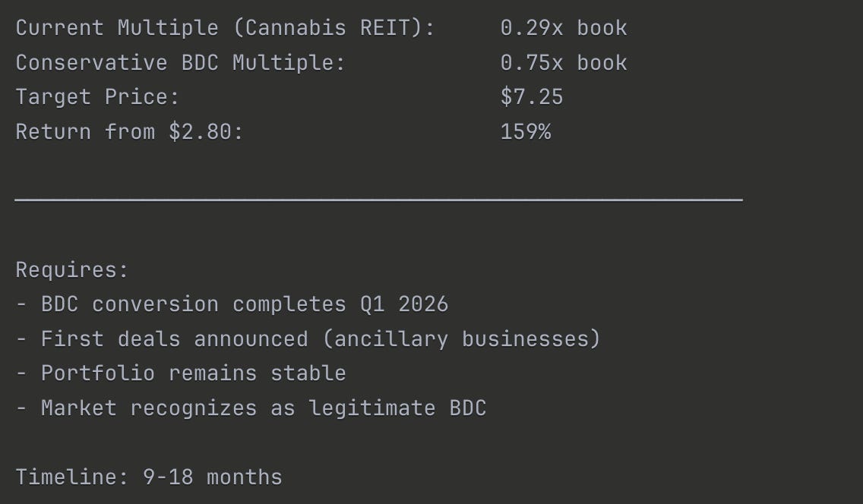Image resolution: width=863 pixels, height=504 pixels.
Task: Click "Q1 2026" in the conversion bullet
Action: 404,304
